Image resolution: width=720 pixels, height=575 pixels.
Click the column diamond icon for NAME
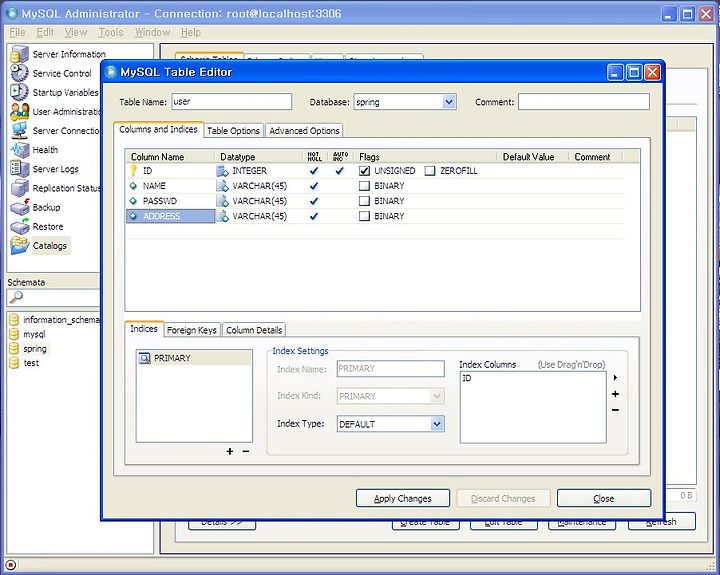point(133,186)
